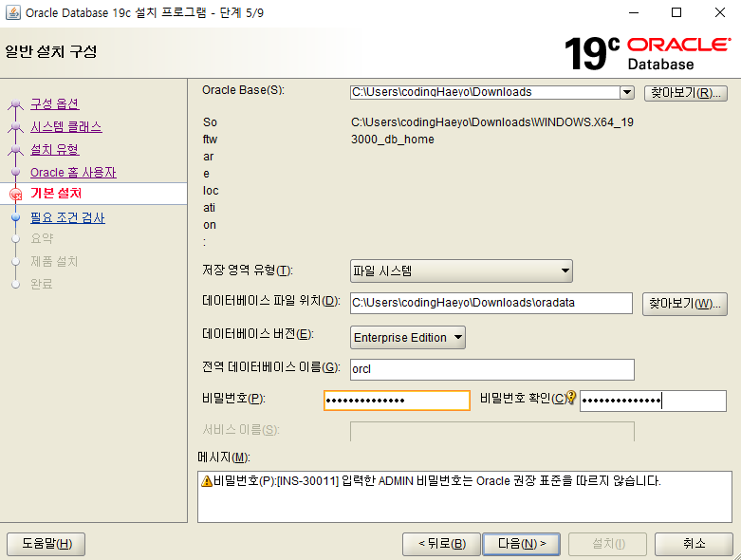
Task: Select the 기본 설치 step
Action: click(x=56, y=194)
